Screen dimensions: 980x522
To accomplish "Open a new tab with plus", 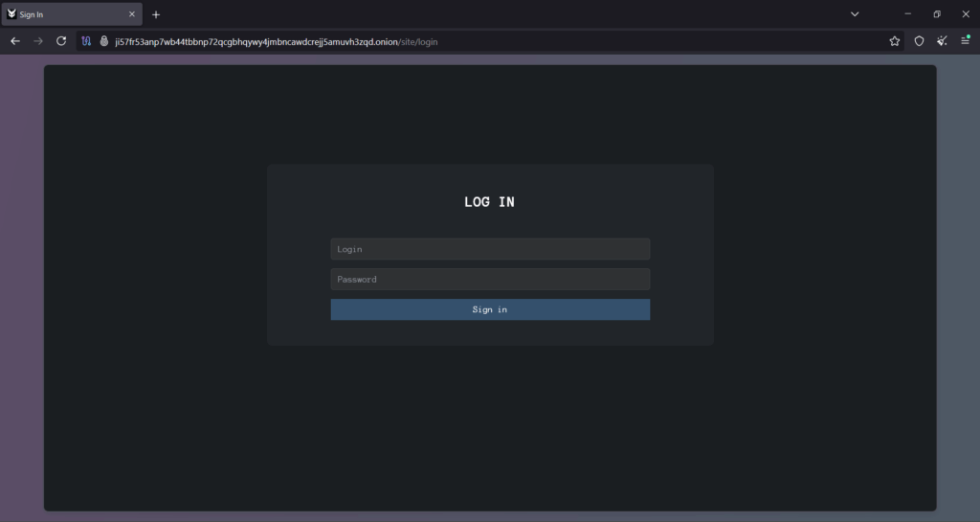I will (x=156, y=14).
